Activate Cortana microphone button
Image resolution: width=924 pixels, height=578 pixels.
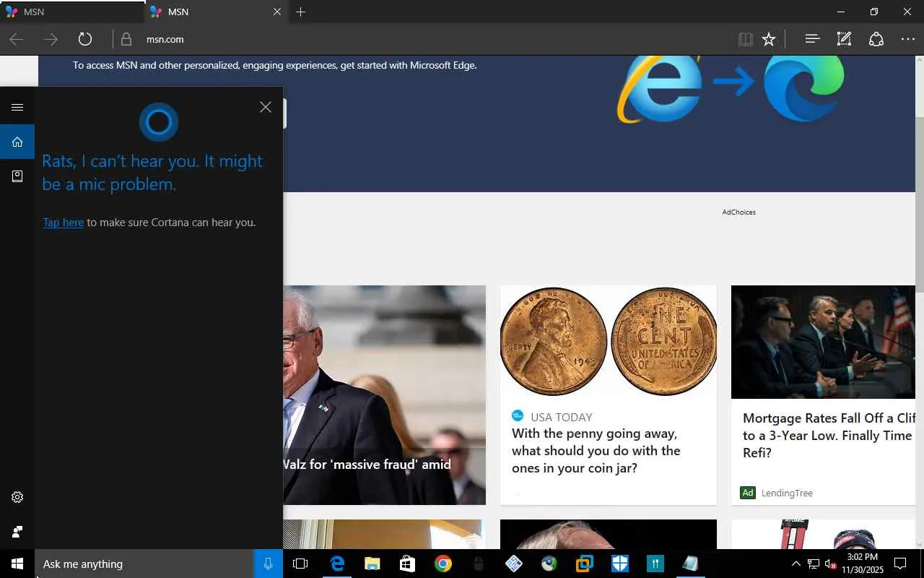(x=268, y=564)
